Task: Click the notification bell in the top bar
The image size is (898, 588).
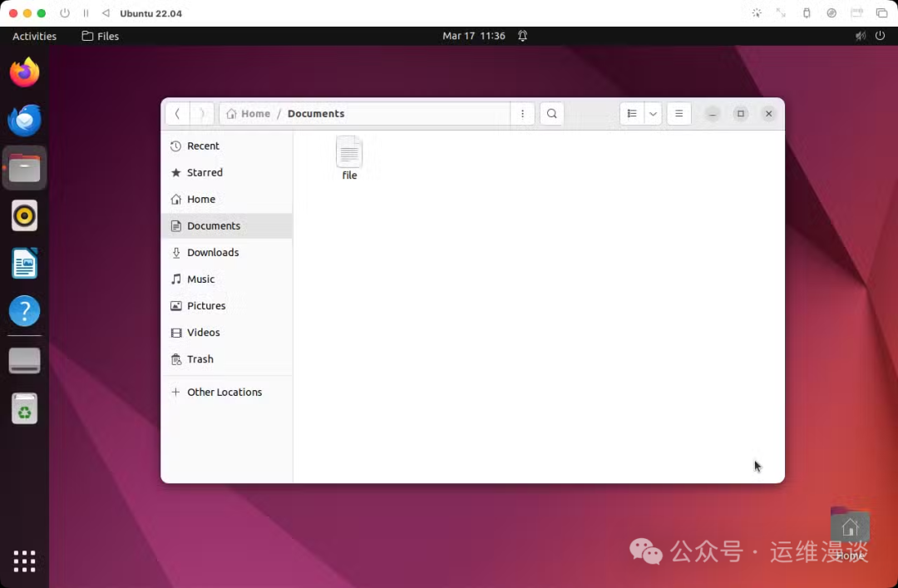Action: coord(522,36)
